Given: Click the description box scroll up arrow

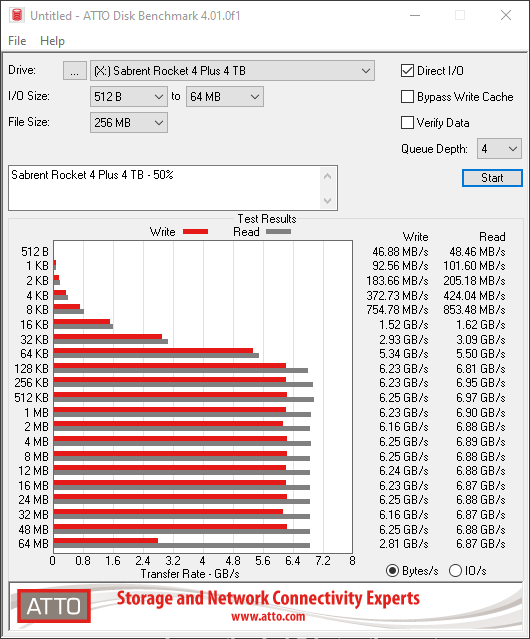Looking at the screenshot, I should click(x=328, y=176).
